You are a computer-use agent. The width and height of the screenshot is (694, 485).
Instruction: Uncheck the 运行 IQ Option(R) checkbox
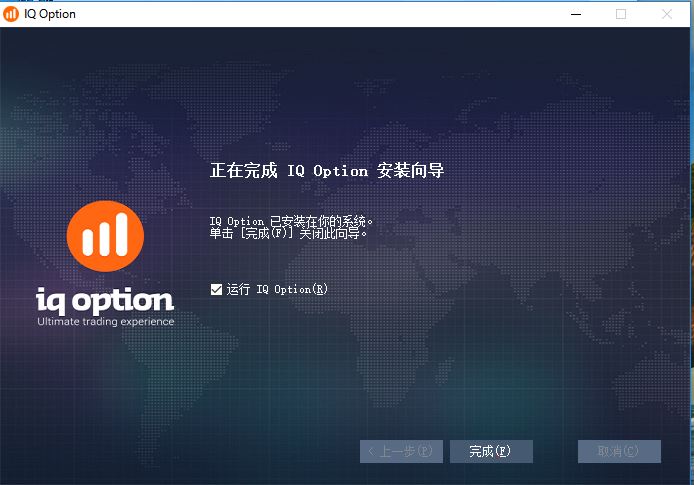216,289
